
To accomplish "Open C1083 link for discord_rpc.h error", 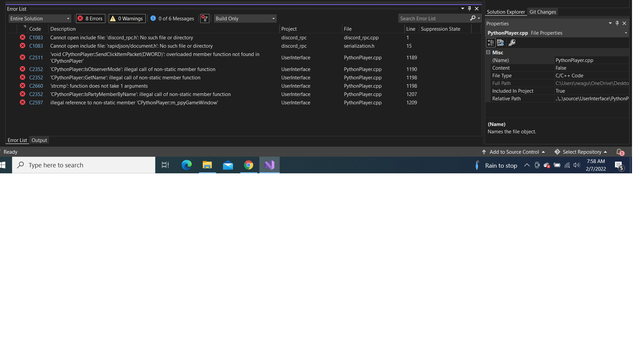I will pos(36,38).
